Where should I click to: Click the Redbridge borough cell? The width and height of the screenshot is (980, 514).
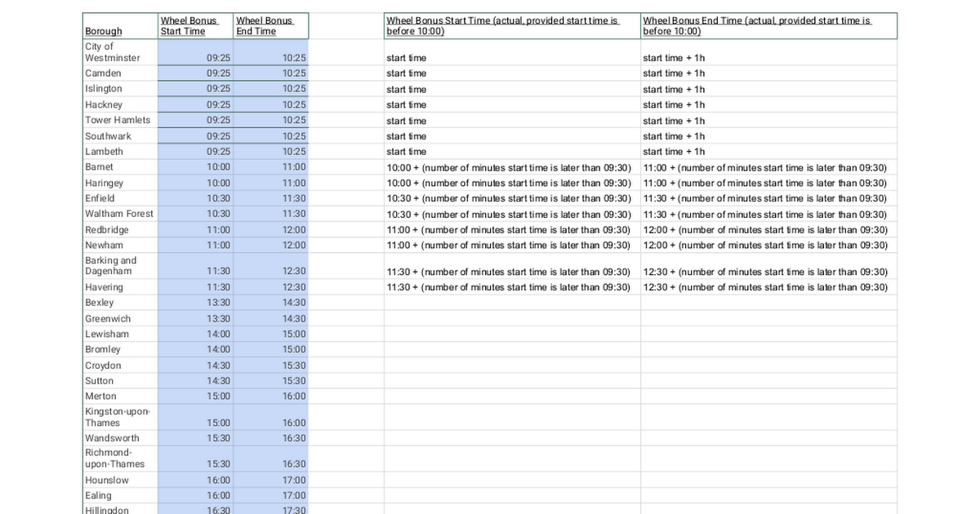[x=119, y=230]
